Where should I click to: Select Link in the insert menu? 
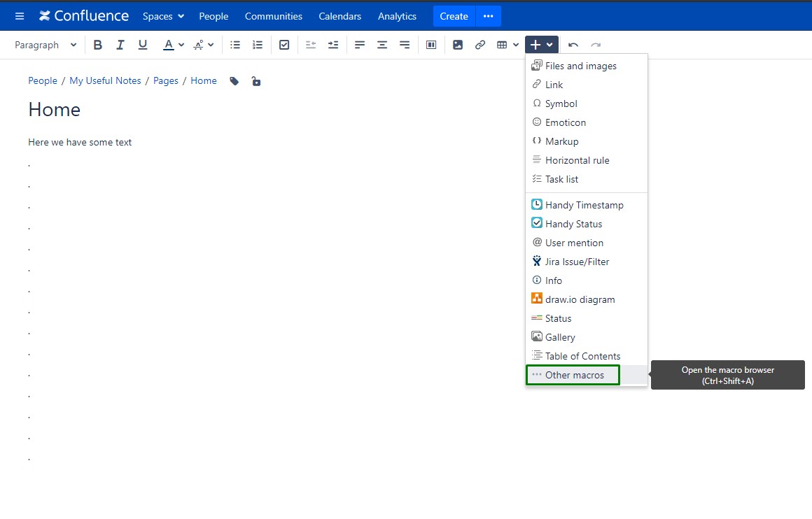586,85
